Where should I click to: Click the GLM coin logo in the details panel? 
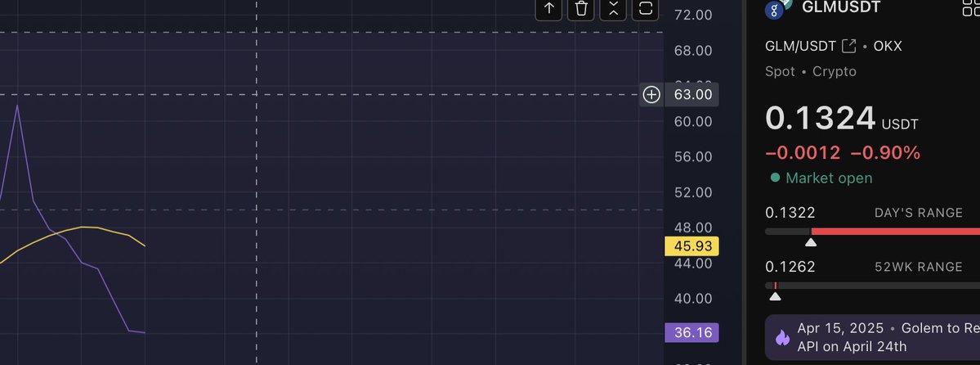tap(776, 9)
